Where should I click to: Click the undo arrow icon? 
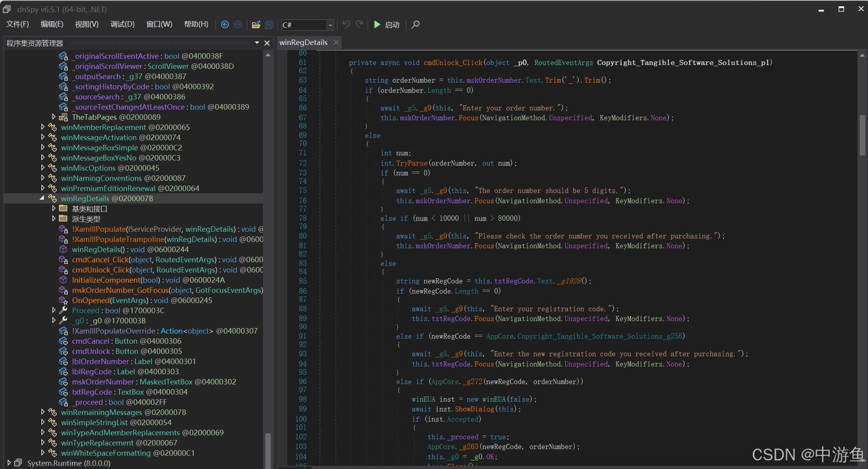click(346, 25)
